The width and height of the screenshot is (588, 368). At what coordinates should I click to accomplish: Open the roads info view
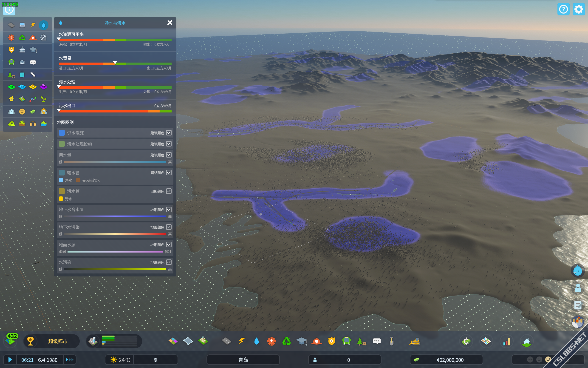[11, 25]
